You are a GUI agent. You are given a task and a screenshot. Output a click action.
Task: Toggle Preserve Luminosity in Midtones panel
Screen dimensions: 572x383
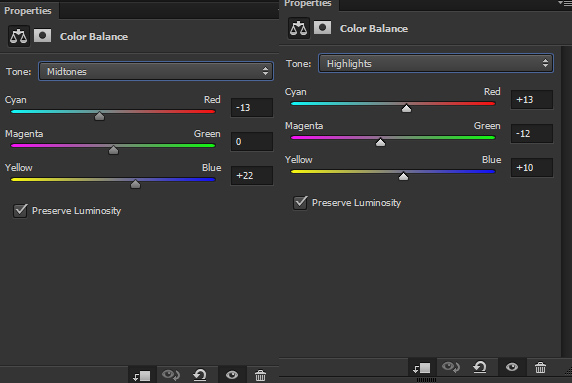click(20, 210)
